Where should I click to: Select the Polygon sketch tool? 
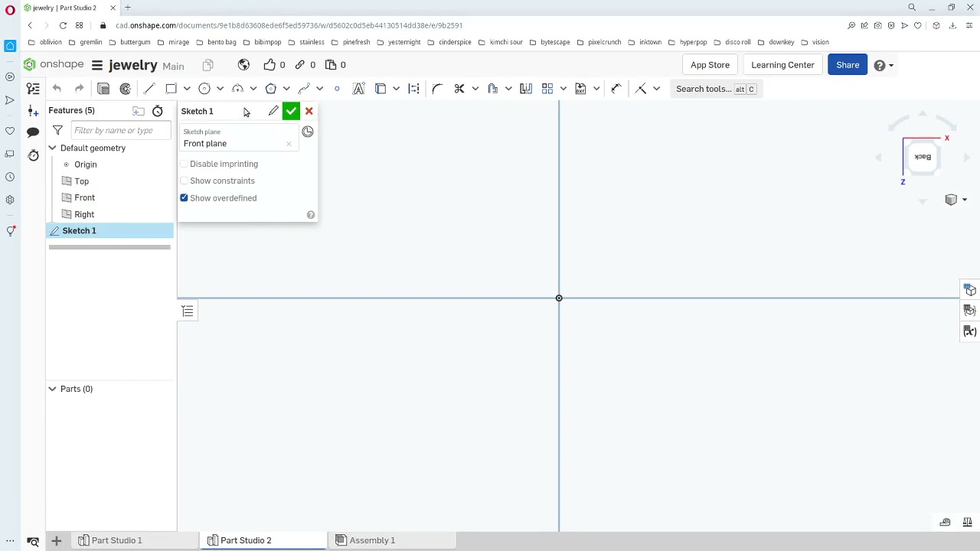point(270,89)
